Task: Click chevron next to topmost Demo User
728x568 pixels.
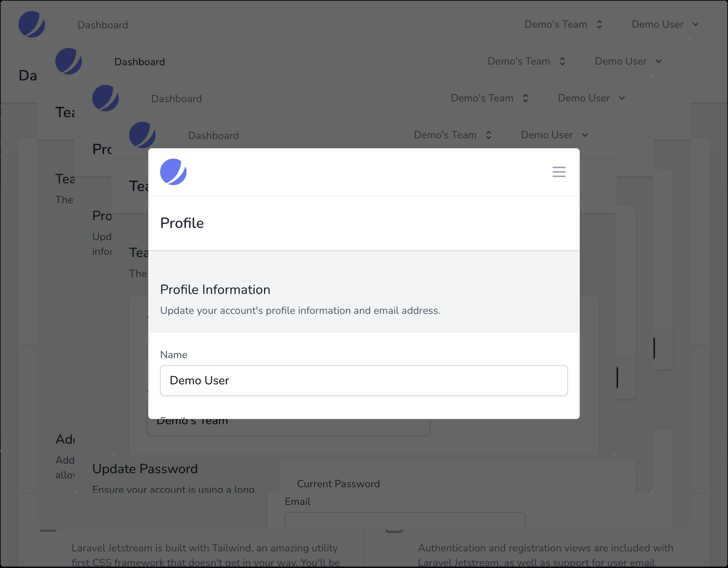Action: (696, 24)
